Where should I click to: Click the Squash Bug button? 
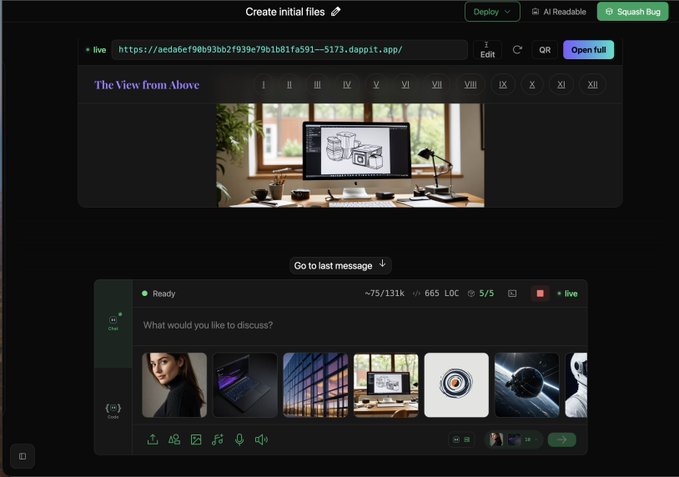pos(632,12)
